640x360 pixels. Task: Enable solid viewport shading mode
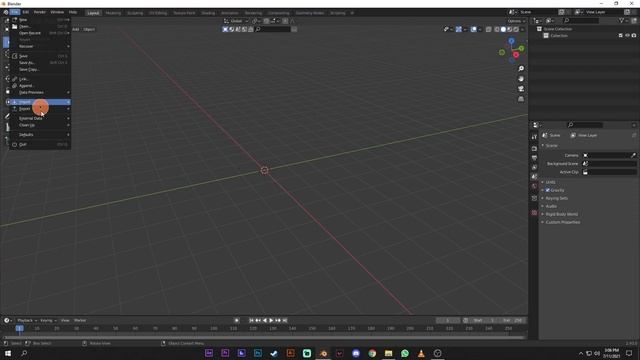[x=503, y=29]
